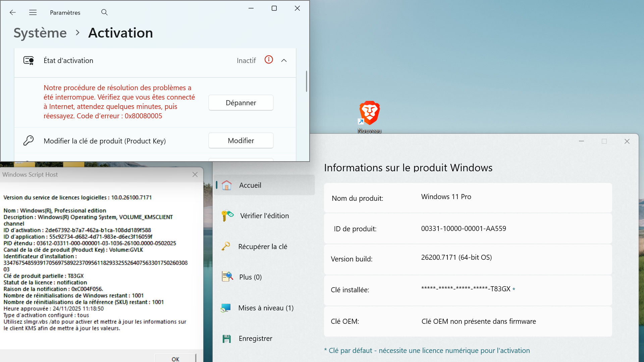Click the Enregistrer floppy disk icon
This screenshot has width=644, height=362.
[227, 339]
